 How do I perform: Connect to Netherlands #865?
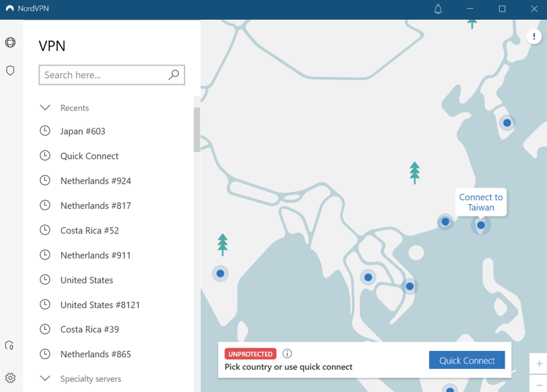(96, 354)
